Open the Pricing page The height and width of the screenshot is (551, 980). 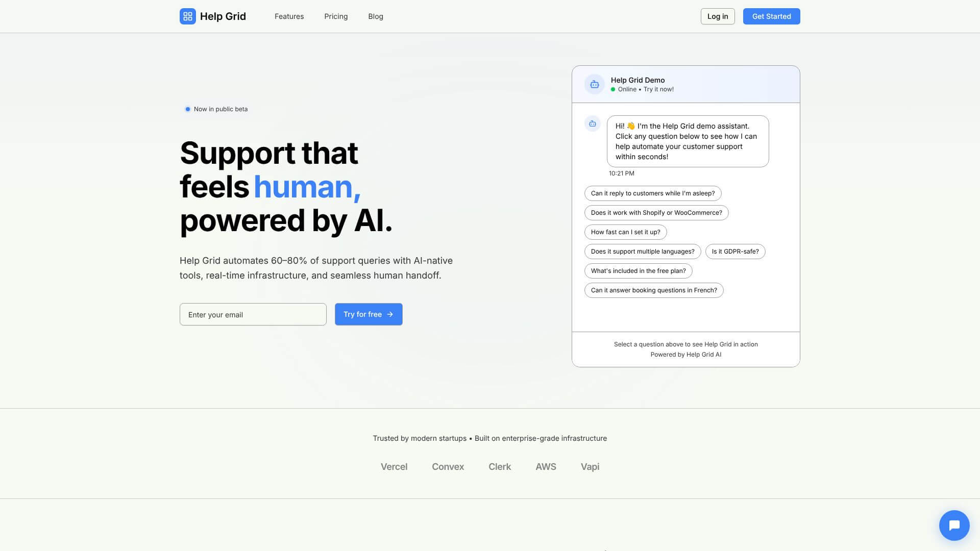click(336, 16)
